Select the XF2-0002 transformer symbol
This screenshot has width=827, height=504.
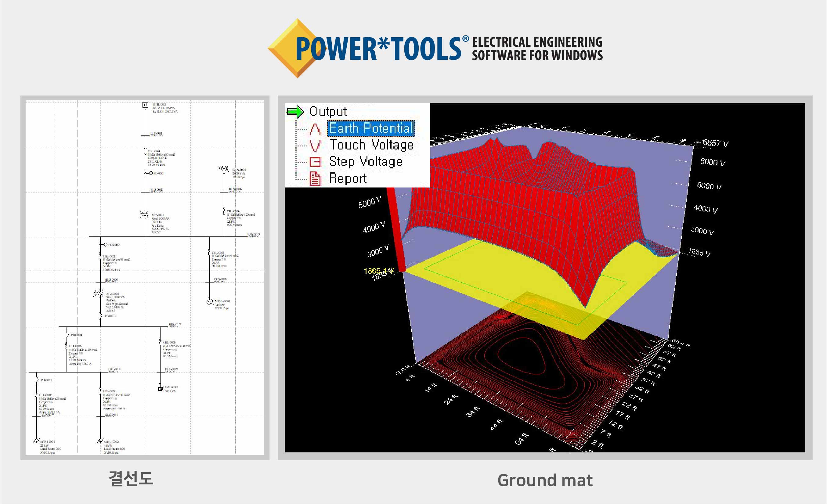(99, 294)
